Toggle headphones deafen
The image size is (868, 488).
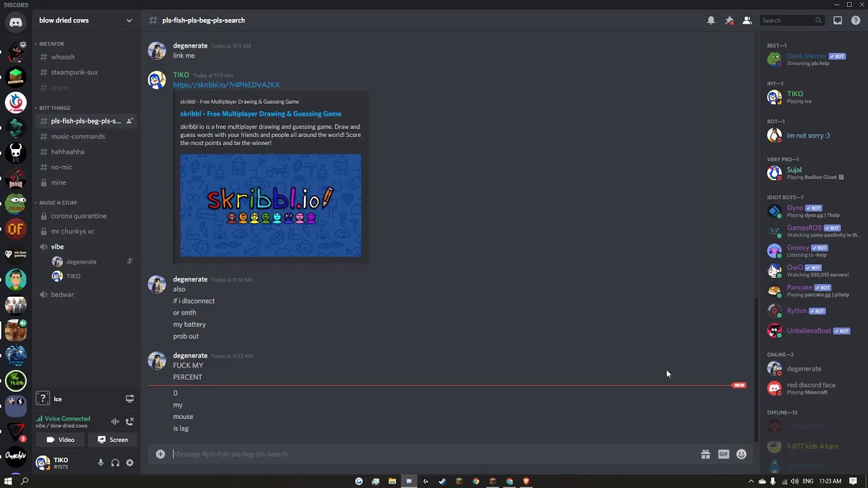115,463
